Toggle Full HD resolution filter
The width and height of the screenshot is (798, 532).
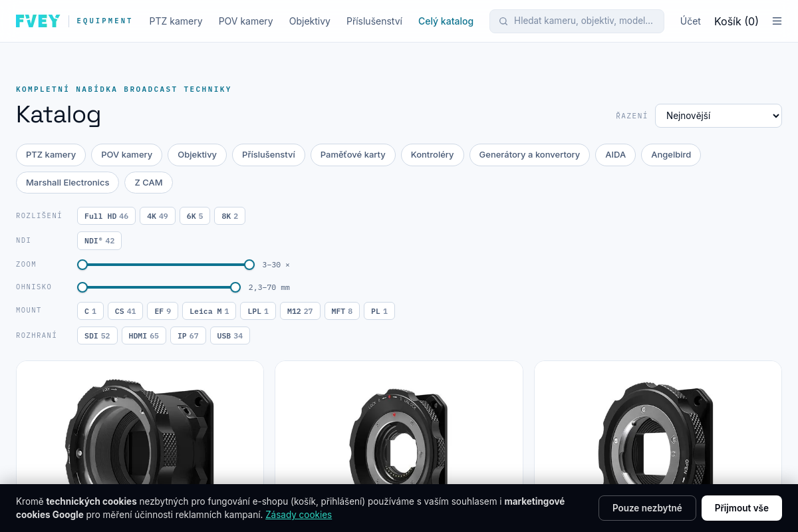(106, 216)
